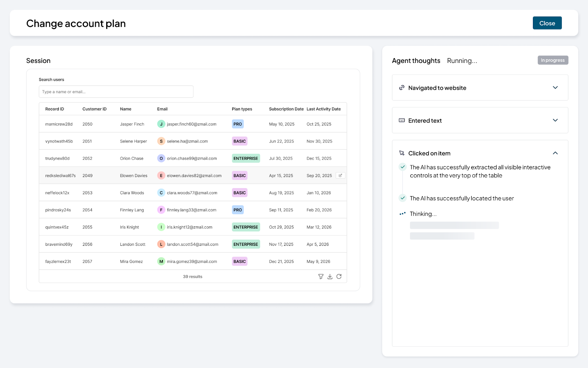Click the In progress status badge
The width and height of the screenshot is (588, 368).
point(553,60)
